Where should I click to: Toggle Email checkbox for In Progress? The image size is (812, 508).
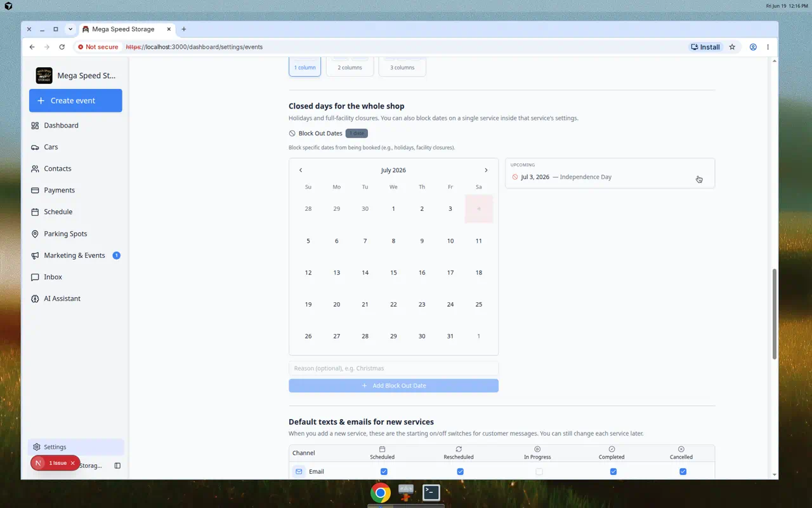point(539,472)
